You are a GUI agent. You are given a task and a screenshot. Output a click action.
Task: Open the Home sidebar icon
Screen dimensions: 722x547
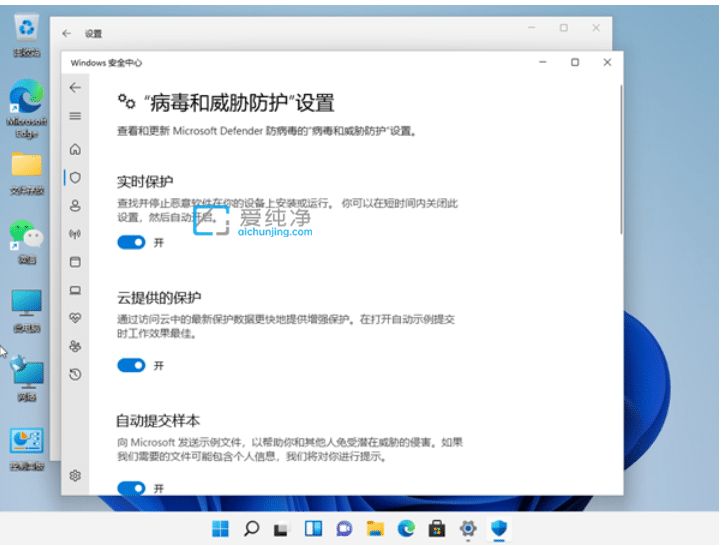coord(75,149)
